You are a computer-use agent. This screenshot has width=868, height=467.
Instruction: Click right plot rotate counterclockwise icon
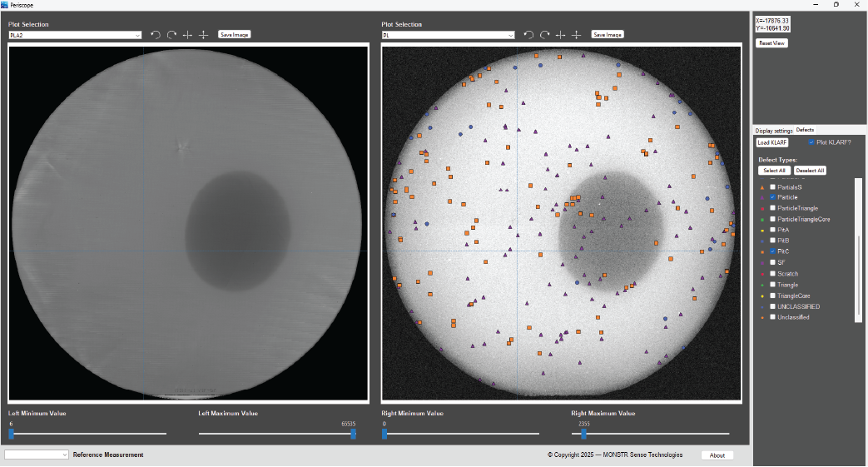[528, 35]
